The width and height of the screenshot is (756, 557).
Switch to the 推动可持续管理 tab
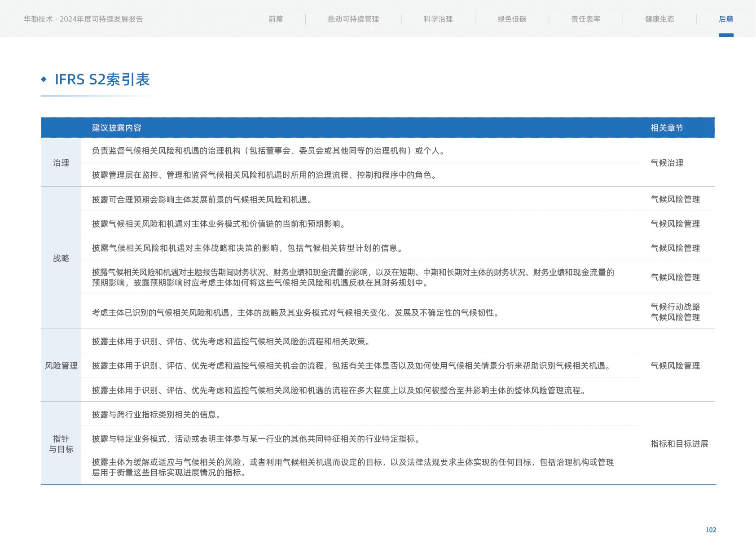[x=353, y=19]
